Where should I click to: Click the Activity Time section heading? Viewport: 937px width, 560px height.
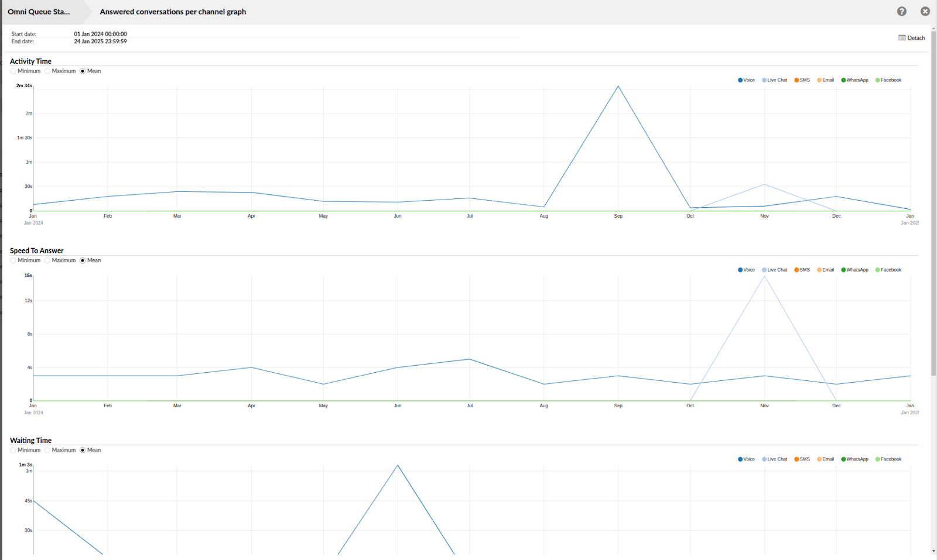click(x=30, y=61)
